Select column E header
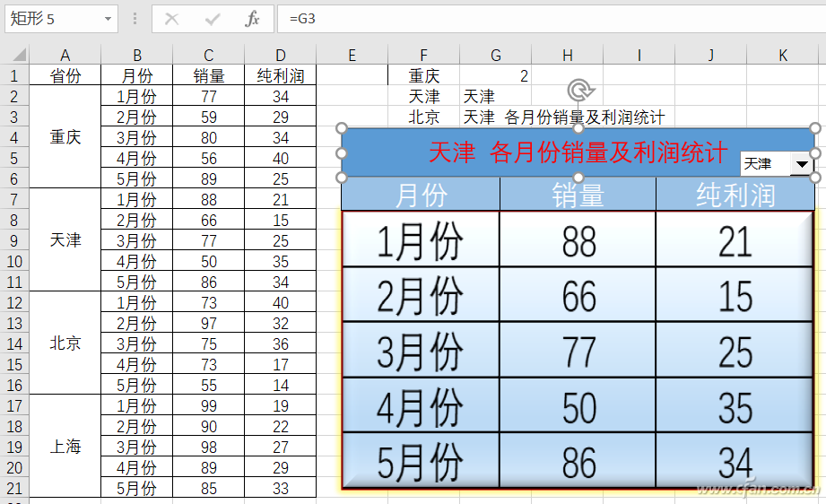The image size is (826, 504). coord(352,55)
